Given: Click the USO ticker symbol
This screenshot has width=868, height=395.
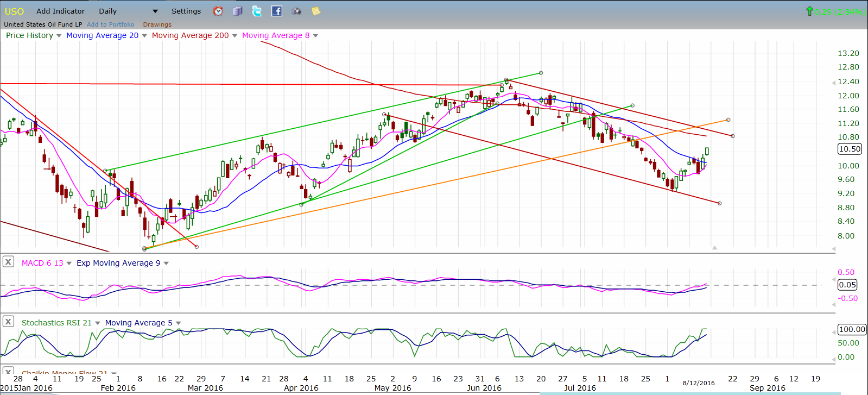Looking at the screenshot, I should pyautogui.click(x=14, y=11).
